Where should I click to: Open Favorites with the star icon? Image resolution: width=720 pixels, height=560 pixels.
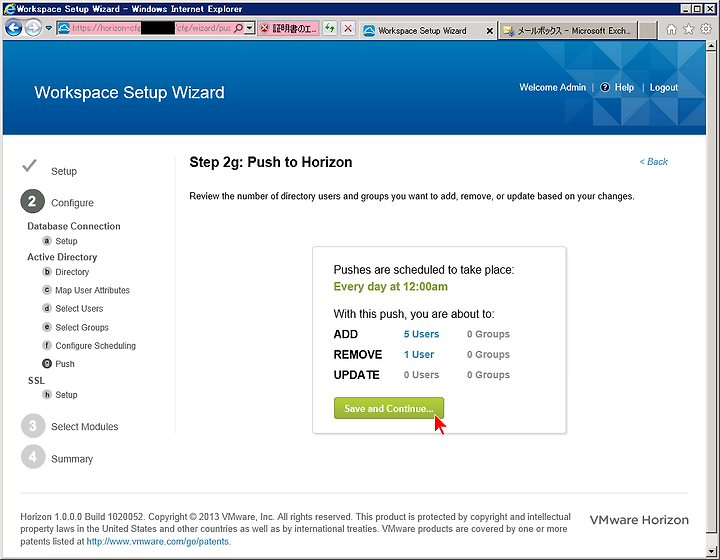coord(689,29)
